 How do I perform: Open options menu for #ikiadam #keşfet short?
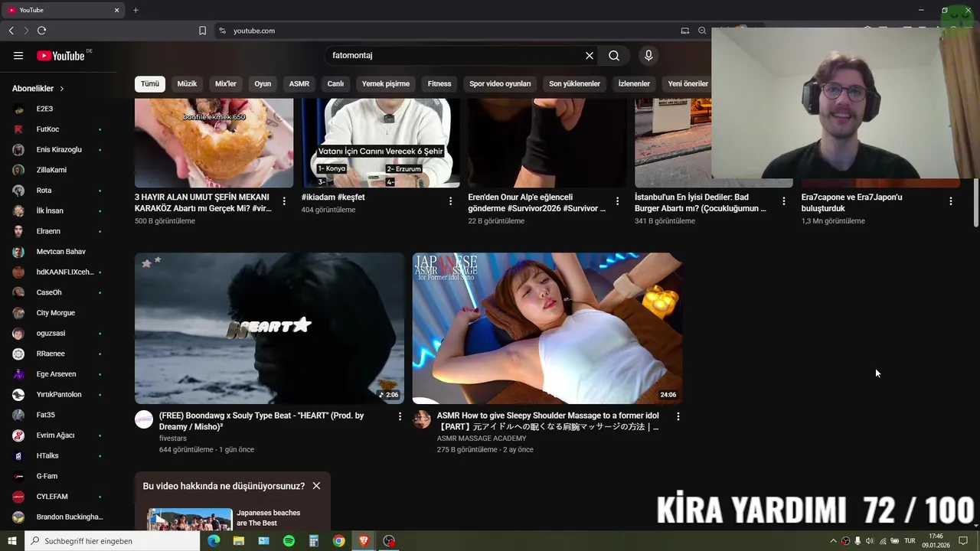point(450,201)
